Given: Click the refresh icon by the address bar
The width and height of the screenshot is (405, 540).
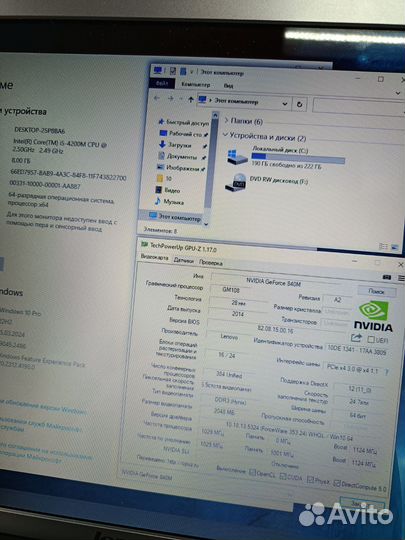Looking at the screenshot, I should (x=299, y=104).
